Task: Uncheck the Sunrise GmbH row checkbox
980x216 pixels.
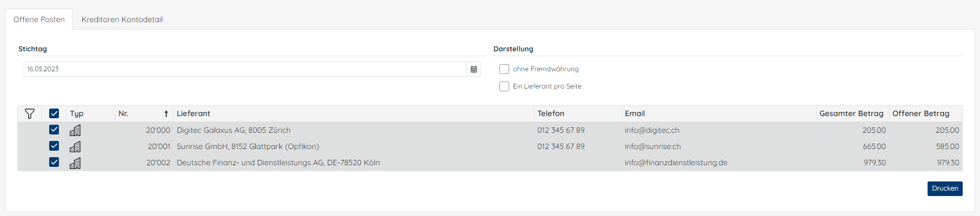Action: (x=54, y=146)
